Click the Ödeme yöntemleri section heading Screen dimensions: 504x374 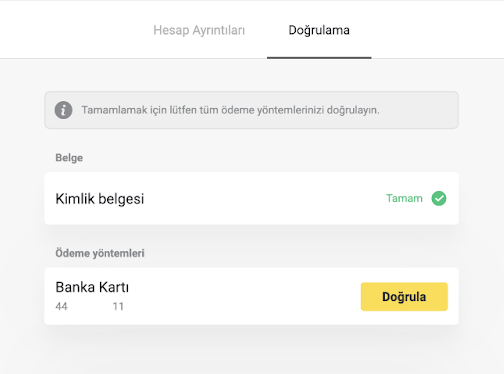pyautogui.click(x=100, y=253)
